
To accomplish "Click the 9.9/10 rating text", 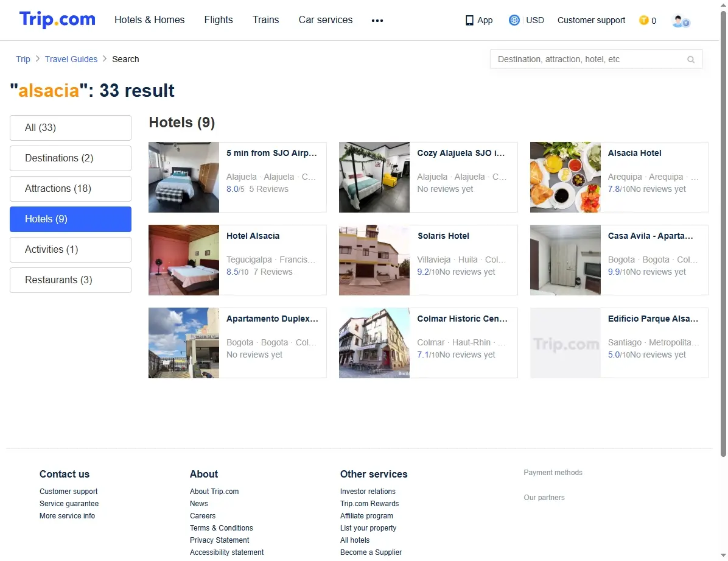I will click(x=619, y=272).
